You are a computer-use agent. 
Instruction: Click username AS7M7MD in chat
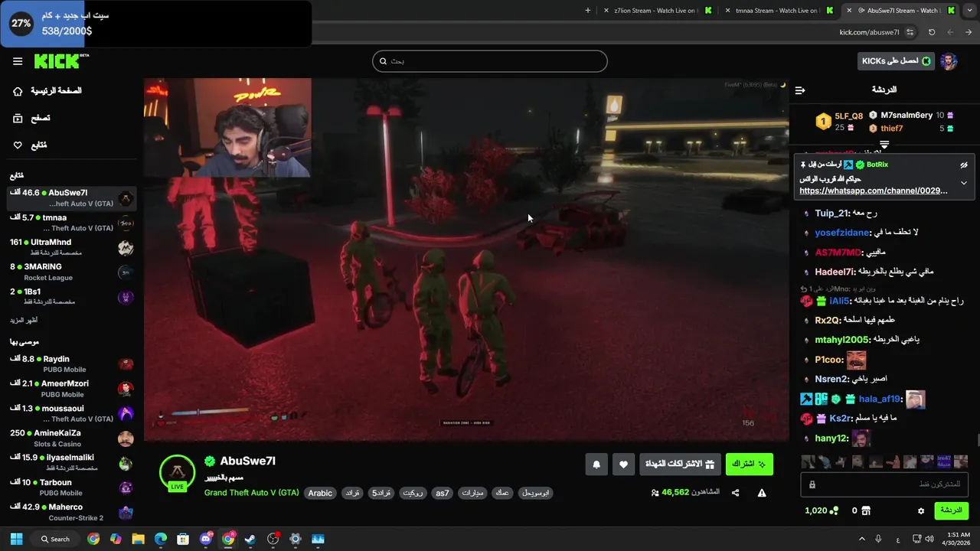(838, 253)
